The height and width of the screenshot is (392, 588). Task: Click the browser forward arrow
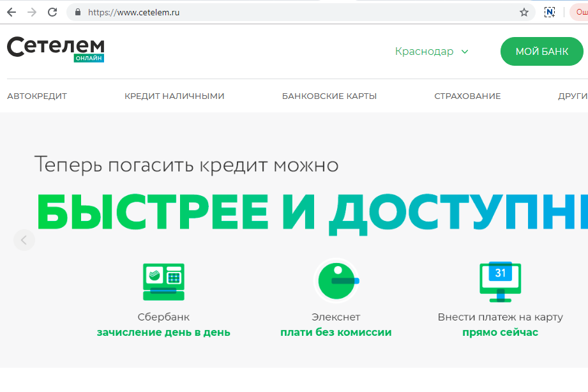[x=32, y=12]
